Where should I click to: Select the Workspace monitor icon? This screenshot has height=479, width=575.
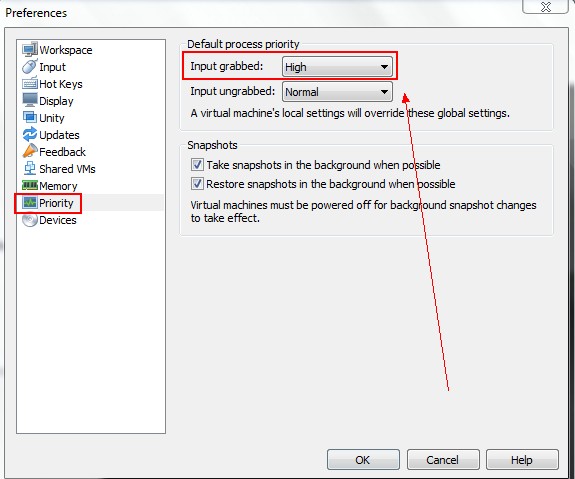pyautogui.click(x=30, y=49)
